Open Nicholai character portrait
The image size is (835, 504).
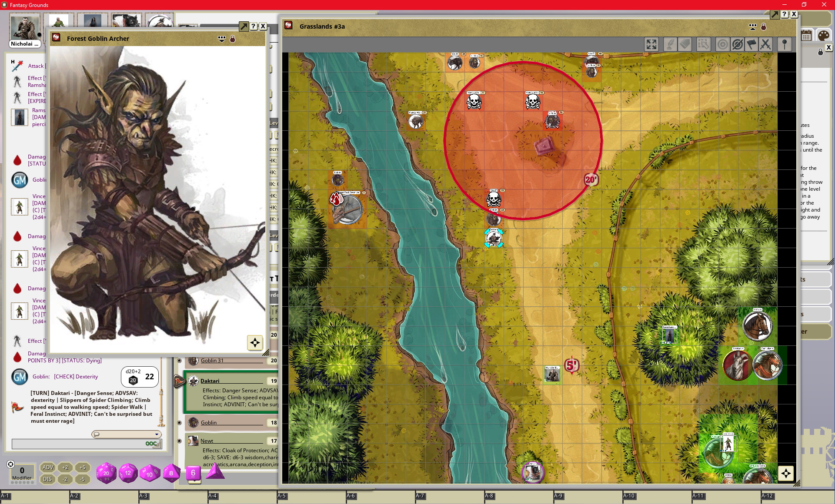[25, 27]
